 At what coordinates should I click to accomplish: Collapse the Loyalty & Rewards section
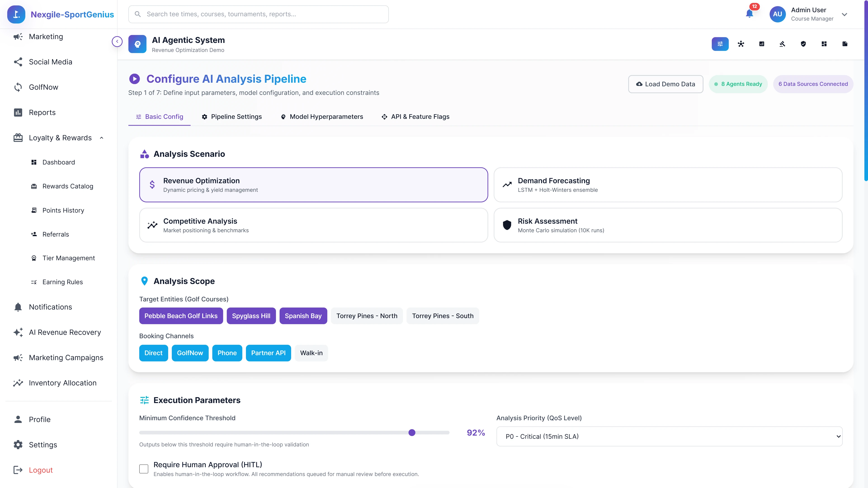(x=102, y=138)
